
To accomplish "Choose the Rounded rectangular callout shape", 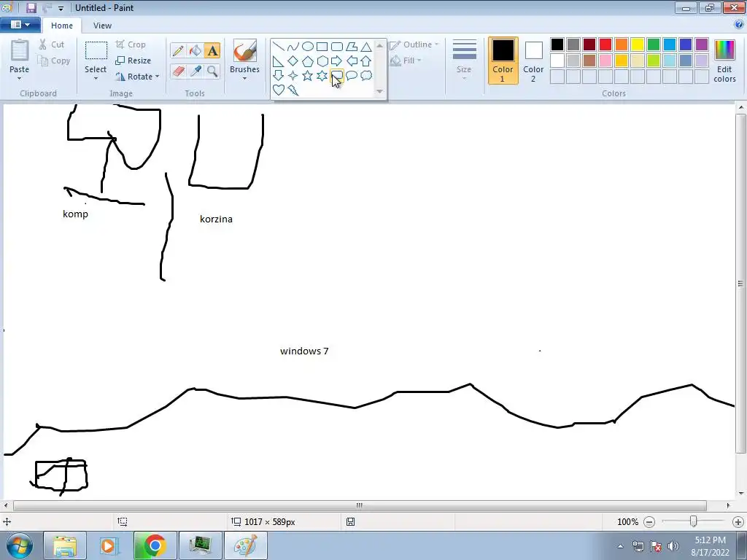I will 337,75.
